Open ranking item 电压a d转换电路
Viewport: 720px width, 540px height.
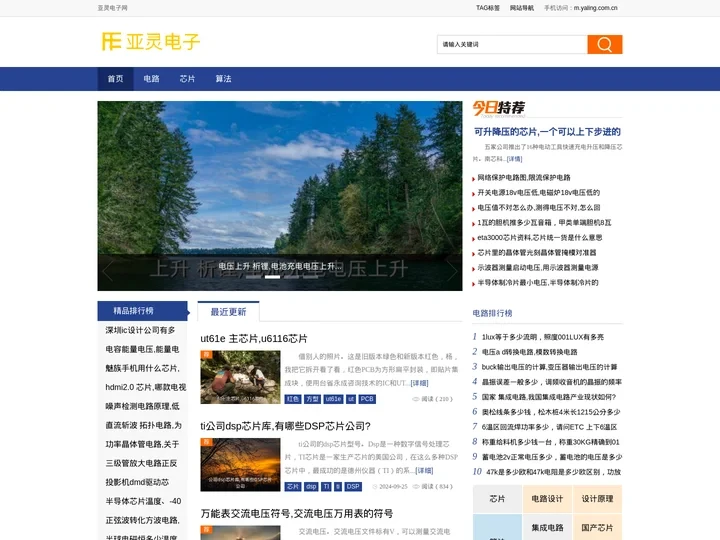tap(529, 352)
